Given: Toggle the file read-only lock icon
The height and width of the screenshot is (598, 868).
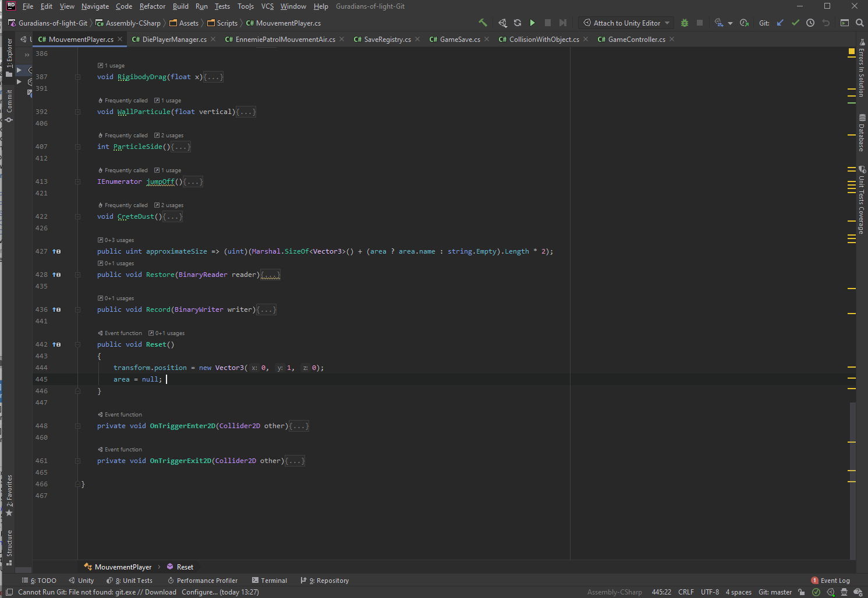Looking at the screenshot, I should (802, 592).
